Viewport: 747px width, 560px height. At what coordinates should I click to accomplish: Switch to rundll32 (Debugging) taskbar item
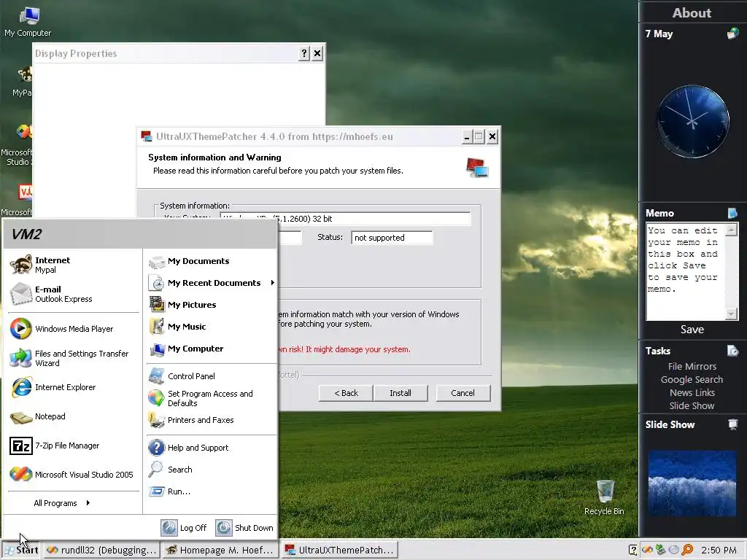pos(102,550)
